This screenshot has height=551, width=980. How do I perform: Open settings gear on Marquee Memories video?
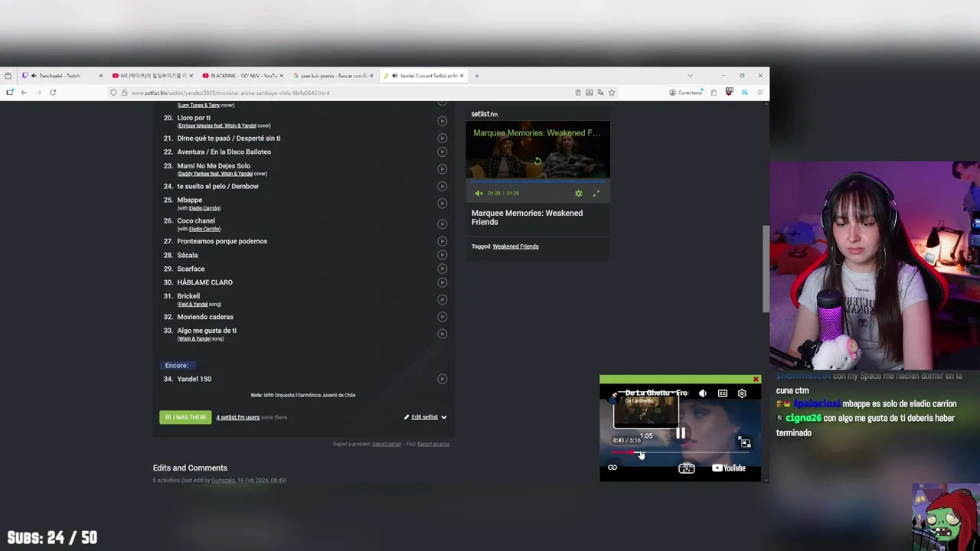click(x=579, y=194)
